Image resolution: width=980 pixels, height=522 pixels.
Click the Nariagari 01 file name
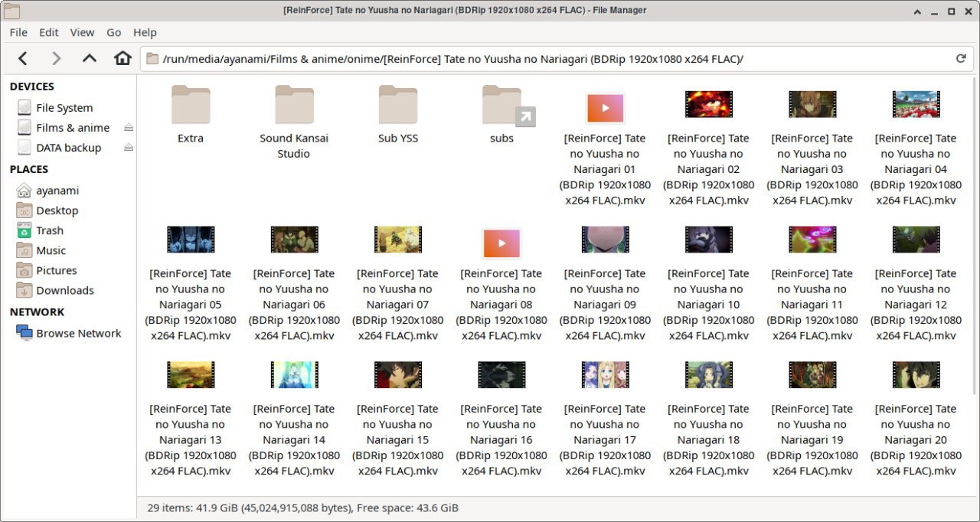click(x=606, y=169)
